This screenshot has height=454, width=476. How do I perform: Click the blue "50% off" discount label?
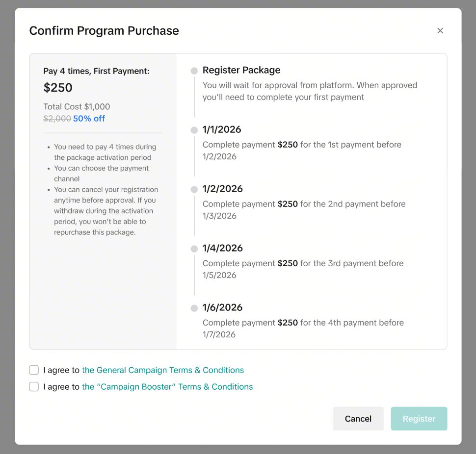[89, 119]
